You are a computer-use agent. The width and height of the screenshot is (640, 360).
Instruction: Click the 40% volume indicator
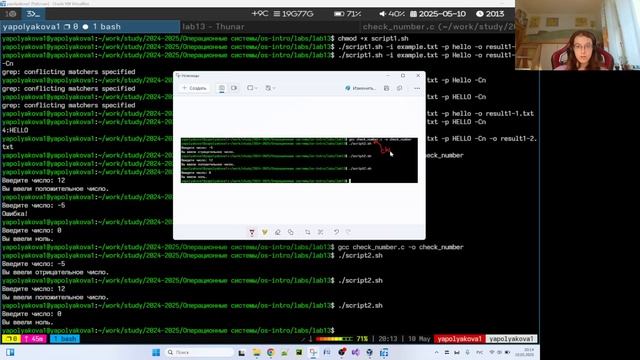click(x=391, y=14)
